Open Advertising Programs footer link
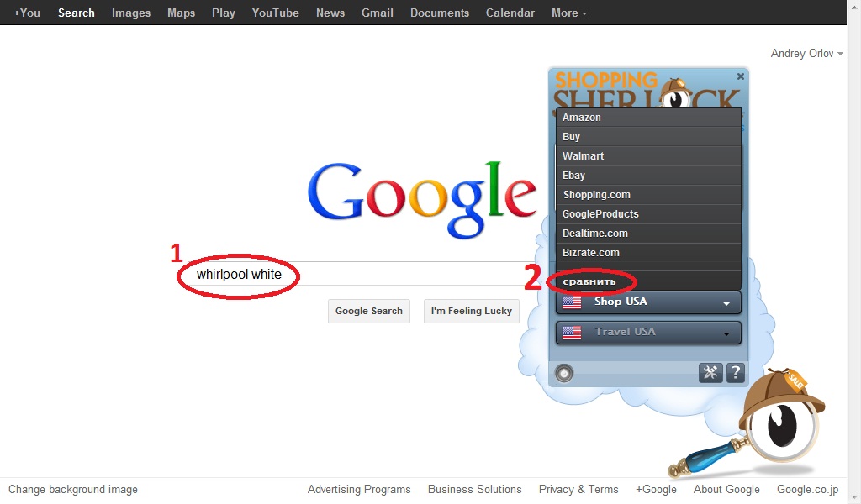 point(359,489)
